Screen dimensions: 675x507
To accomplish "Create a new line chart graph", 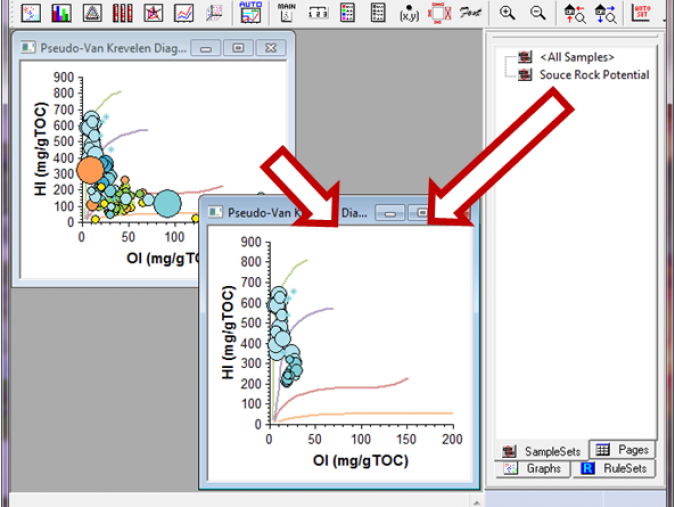I will pos(184,13).
